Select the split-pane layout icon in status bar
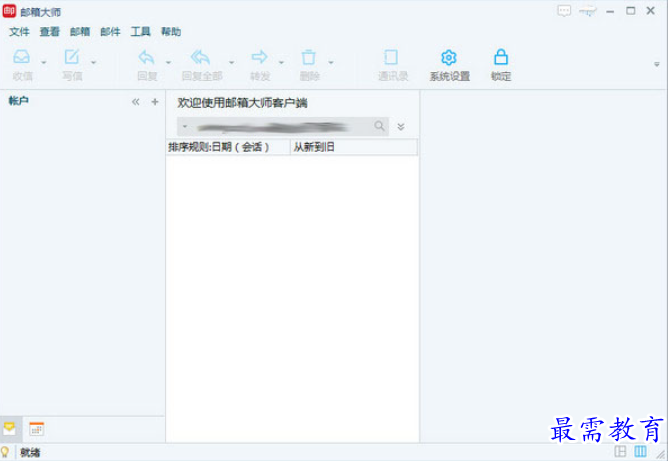 tap(620, 451)
